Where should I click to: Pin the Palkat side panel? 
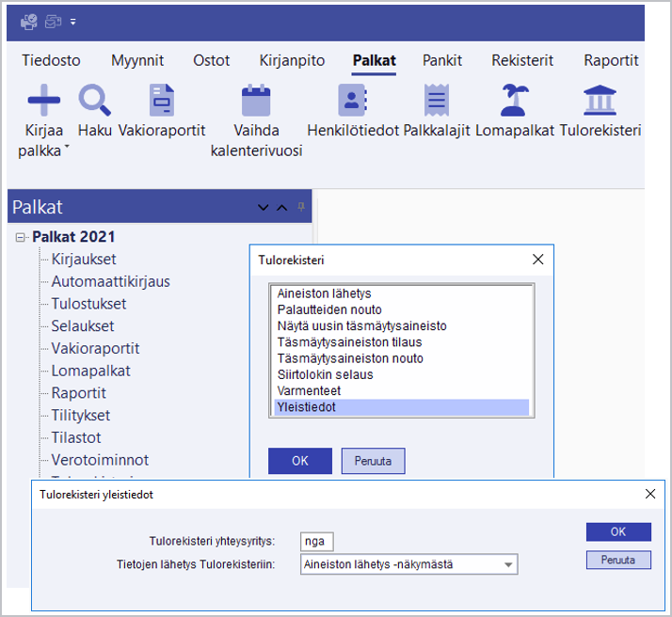click(301, 207)
